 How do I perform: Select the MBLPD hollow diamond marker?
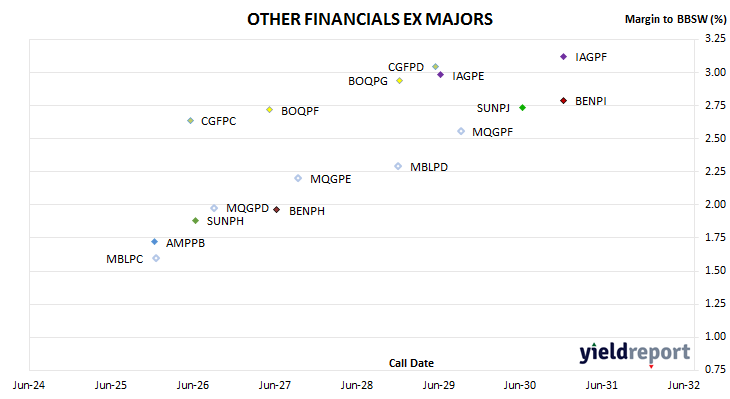pyautogui.click(x=398, y=166)
